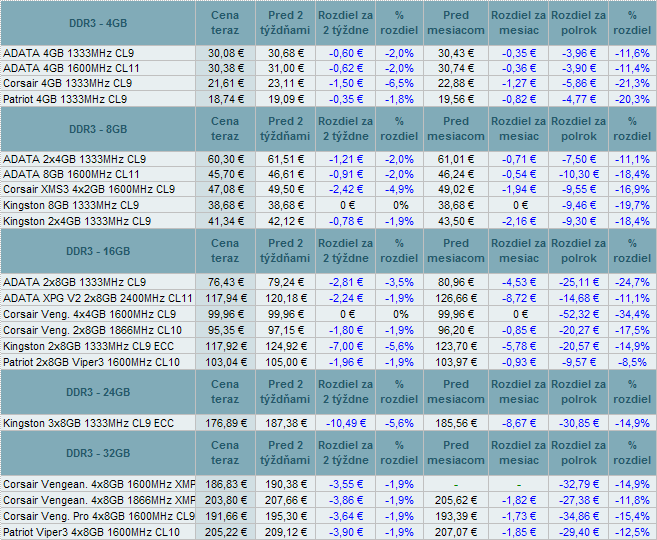
Task: Select the -34,86 € half-year difference cell
Action: click(x=579, y=516)
